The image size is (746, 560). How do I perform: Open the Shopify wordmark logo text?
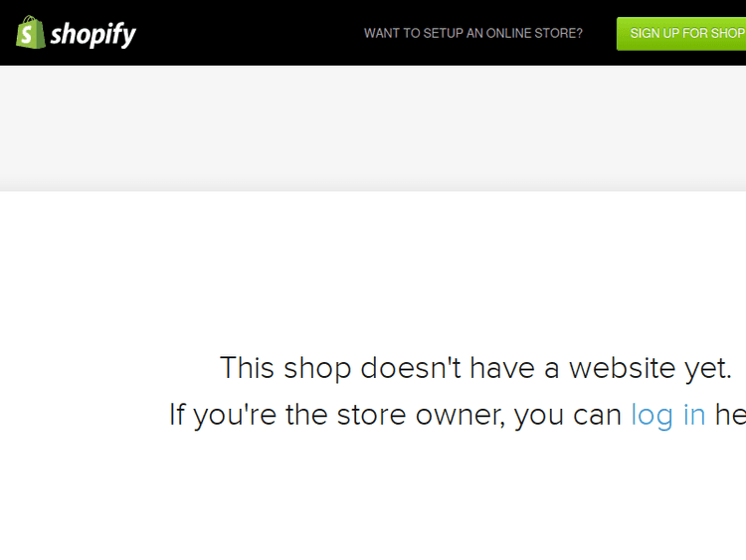pos(93,34)
